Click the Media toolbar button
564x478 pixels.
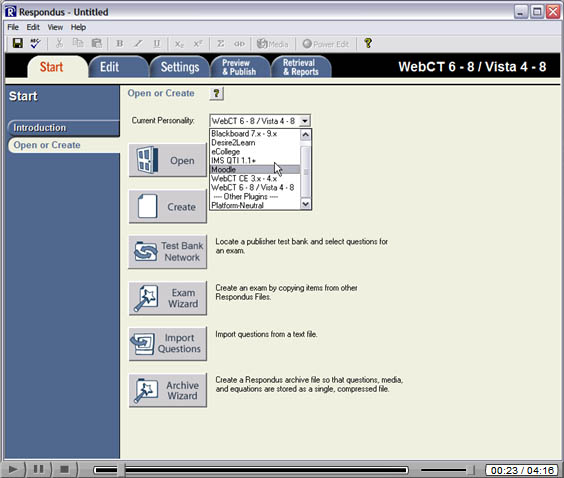coord(272,44)
